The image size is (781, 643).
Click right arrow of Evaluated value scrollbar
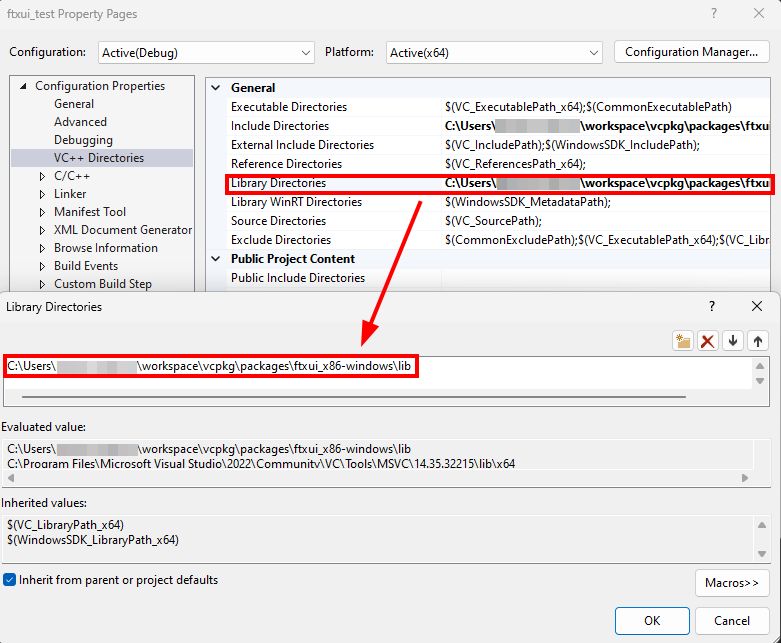point(745,478)
